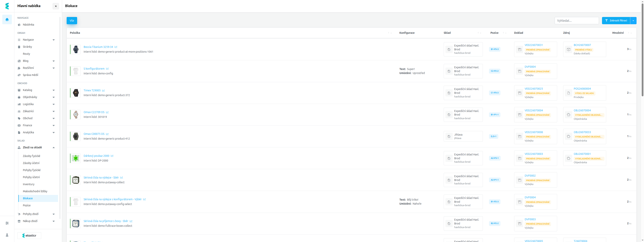Click position tag B1-P3-3
The height and width of the screenshot is (242, 644).
(494, 49)
